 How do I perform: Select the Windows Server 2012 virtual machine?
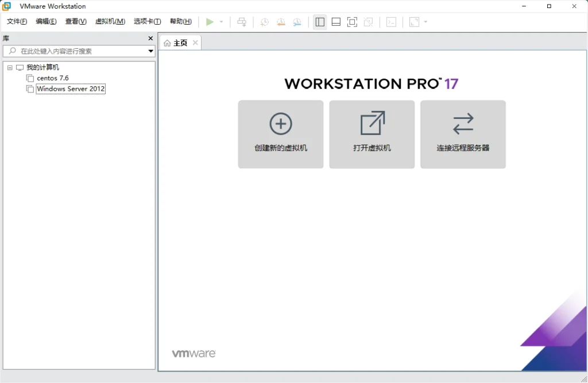coord(70,89)
